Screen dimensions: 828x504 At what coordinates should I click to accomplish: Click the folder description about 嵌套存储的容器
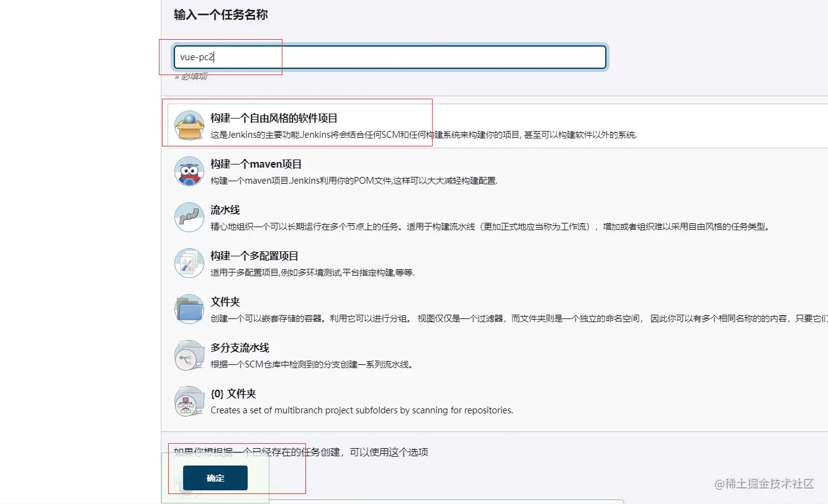(x=519, y=318)
